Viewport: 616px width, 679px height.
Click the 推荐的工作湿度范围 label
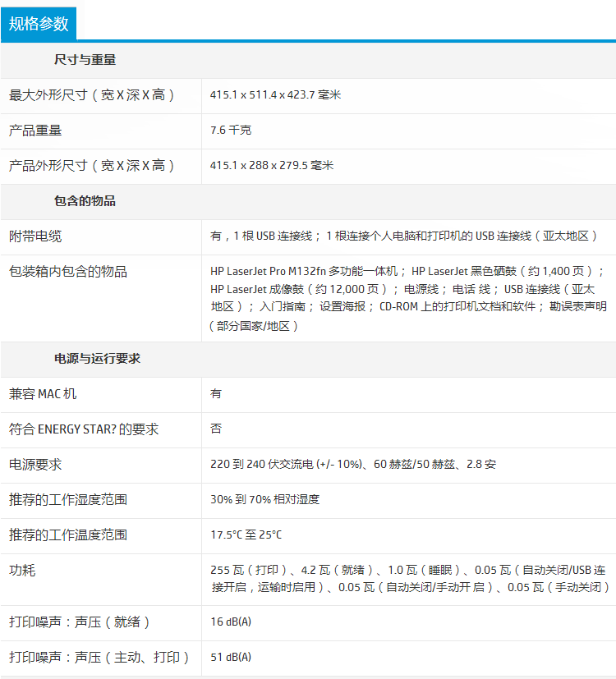pyautogui.click(x=68, y=500)
